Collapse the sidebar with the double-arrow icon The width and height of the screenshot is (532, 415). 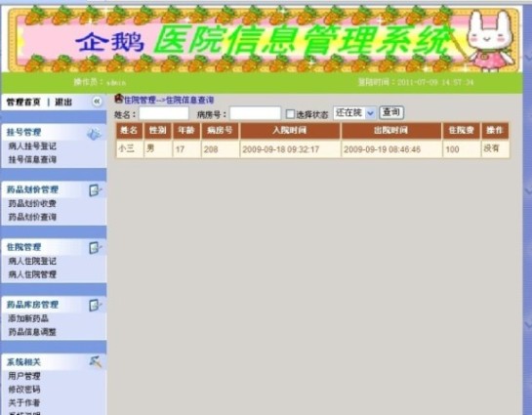point(97,102)
